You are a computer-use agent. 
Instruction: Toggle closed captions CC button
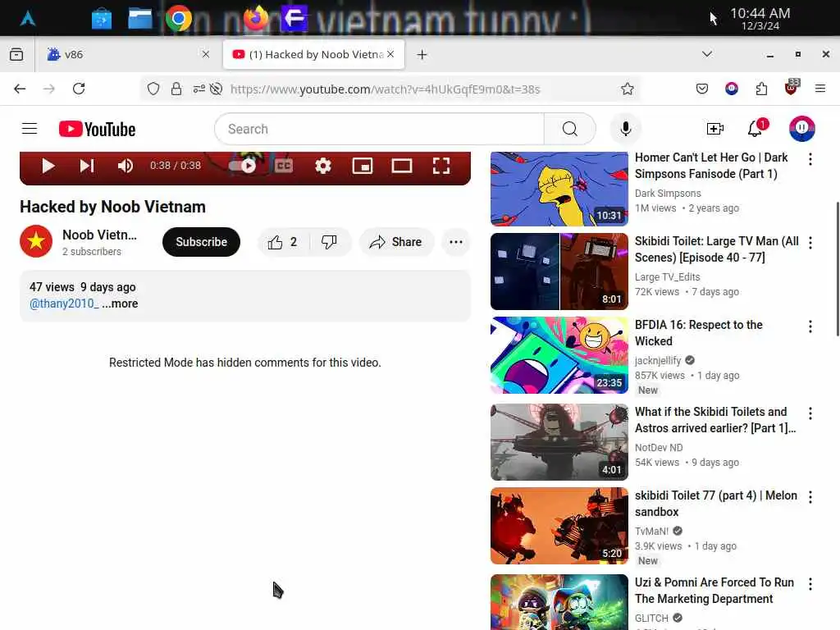pyautogui.click(x=283, y=166)
